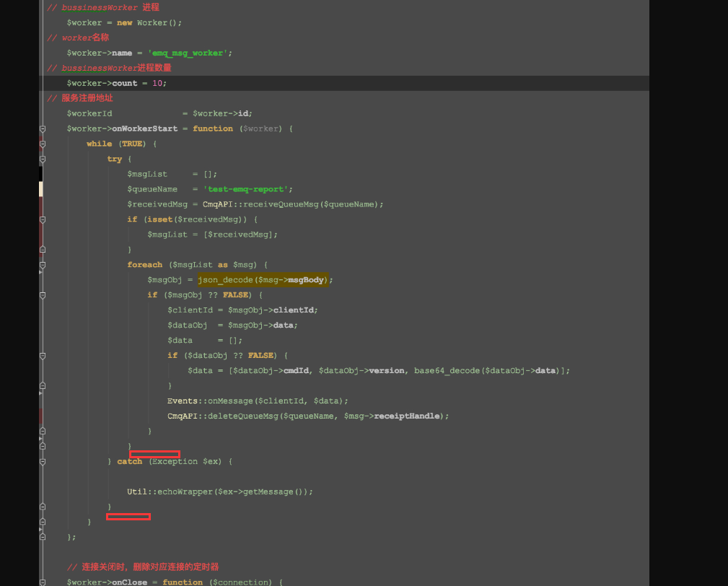Screen dimensions: 728x586
Task: Click the '$connection' parameter
Action: click(240, 582)
